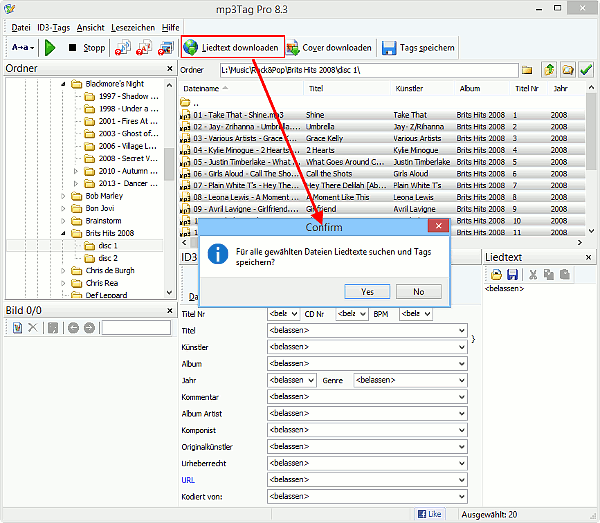Click Liedtext downloaden globe button
This screenshot has height=523, width=600.
point(233,47)
